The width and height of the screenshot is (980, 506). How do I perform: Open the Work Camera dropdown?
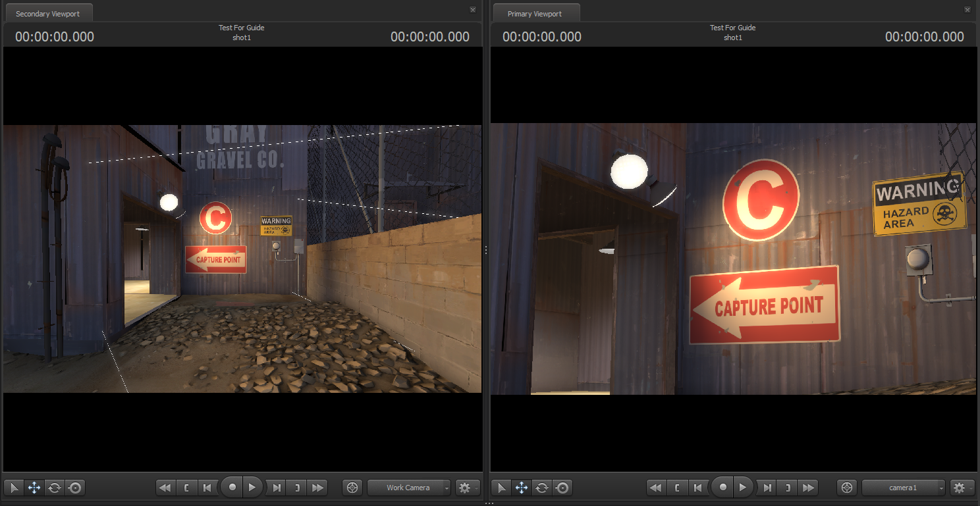409,488
